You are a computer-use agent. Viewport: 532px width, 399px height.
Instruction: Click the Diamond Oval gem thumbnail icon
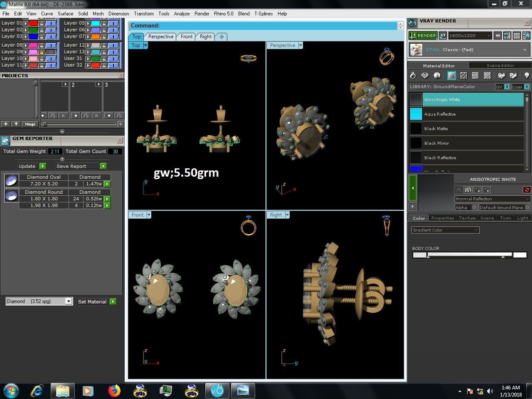tap(11, 180)
